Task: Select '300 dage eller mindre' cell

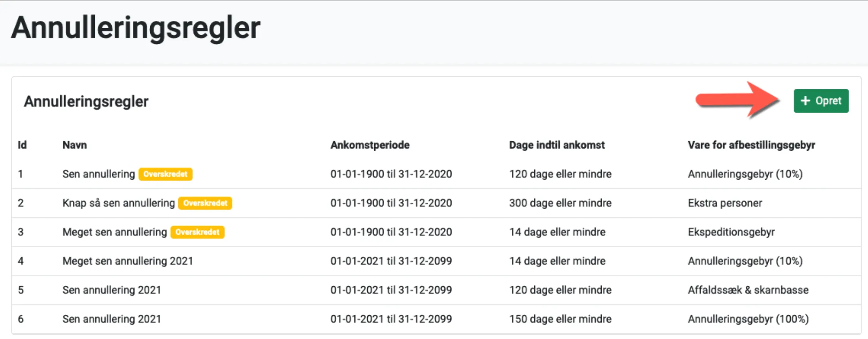Action: click(560, 203)
